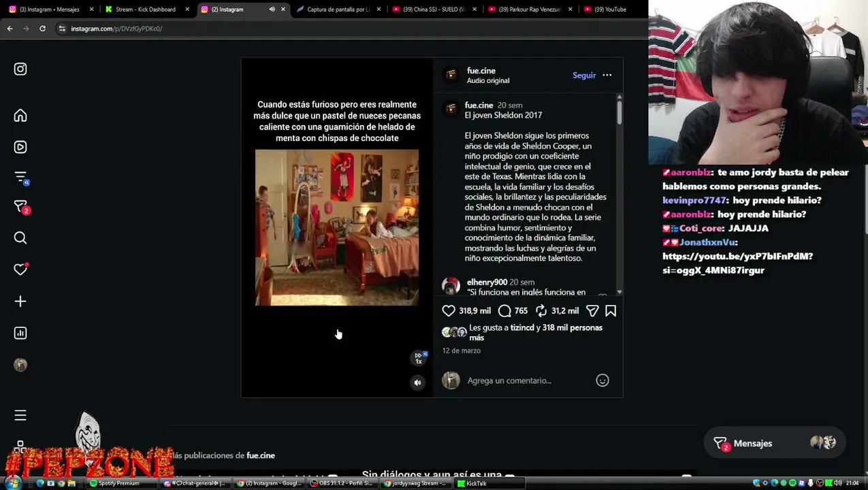
Task: Repost icon showing 31,2 mil
Action: point(541,310)
